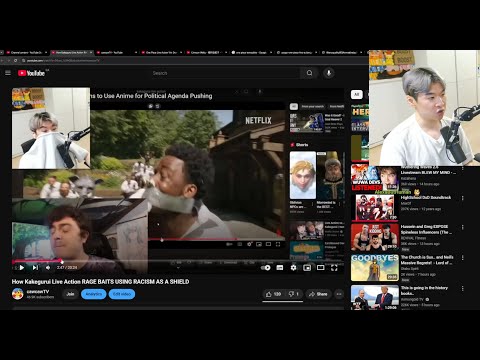Viewport: 480px width, 360px height.
Task: Play the paused video
Action: [x=22, y=267]
